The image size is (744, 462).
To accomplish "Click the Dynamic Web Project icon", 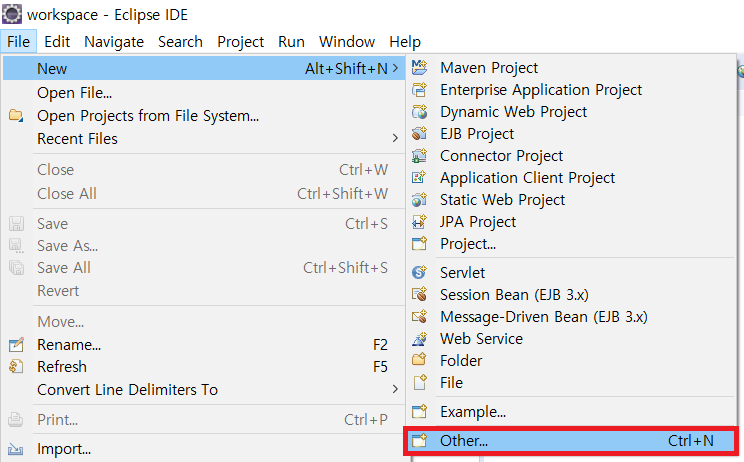I will click(x=419, y=111).
